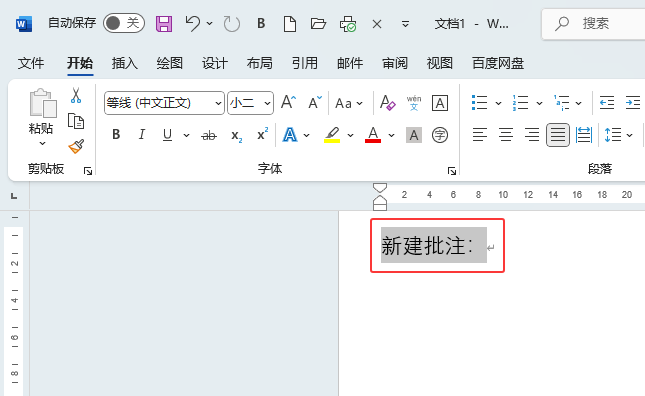Viewport: 645px width, 396px height.
Task: Expand the 粘贴 options arrow
Action: (x=42, y=144)
